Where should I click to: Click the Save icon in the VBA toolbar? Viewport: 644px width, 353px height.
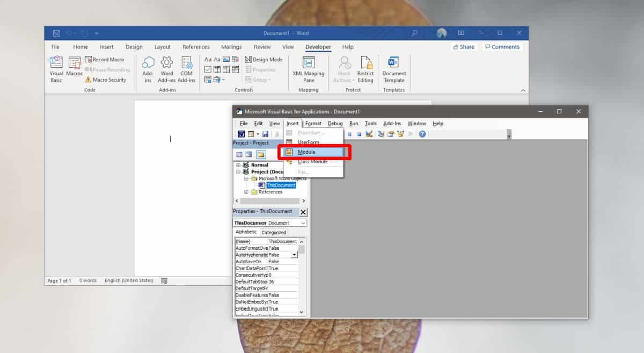tap(266, 134)
